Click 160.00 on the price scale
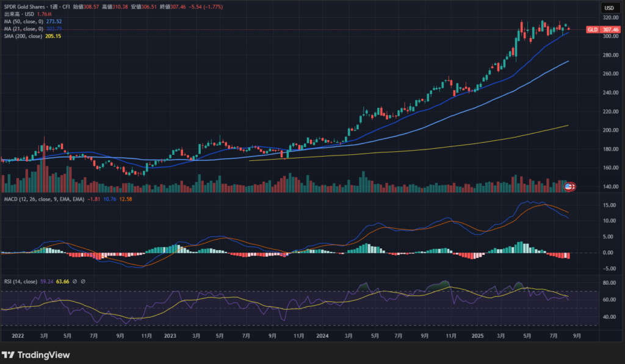625x364 pixels. pos(610,168)
